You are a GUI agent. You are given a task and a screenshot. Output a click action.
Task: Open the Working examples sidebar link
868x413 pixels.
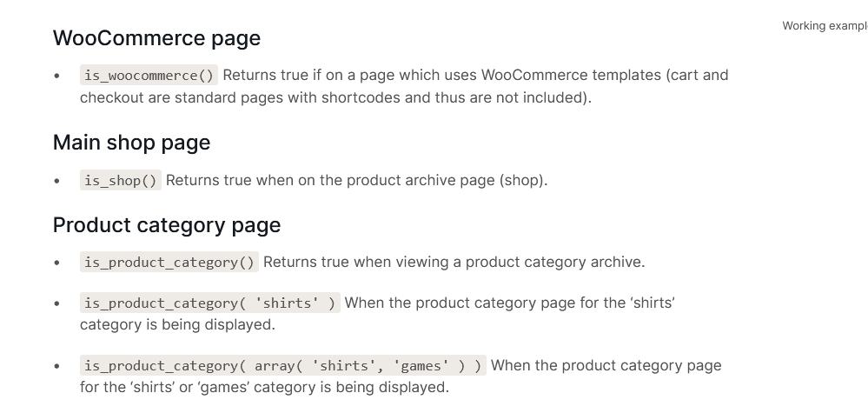click(x=825, y=26)
